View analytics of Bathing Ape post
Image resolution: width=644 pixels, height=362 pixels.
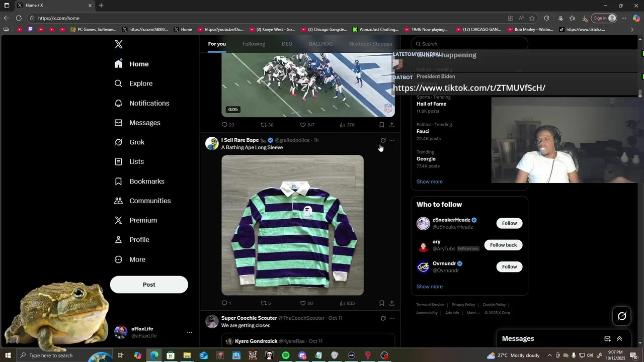click(x=347, y=303)
